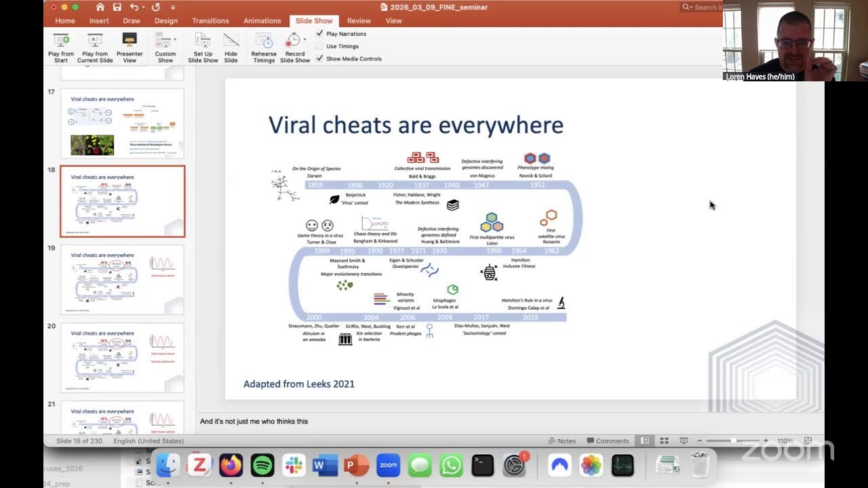Open the Animations ribbon tab
Image resolution: width=868 pixels, height=488 pixels.
point(262,21)
